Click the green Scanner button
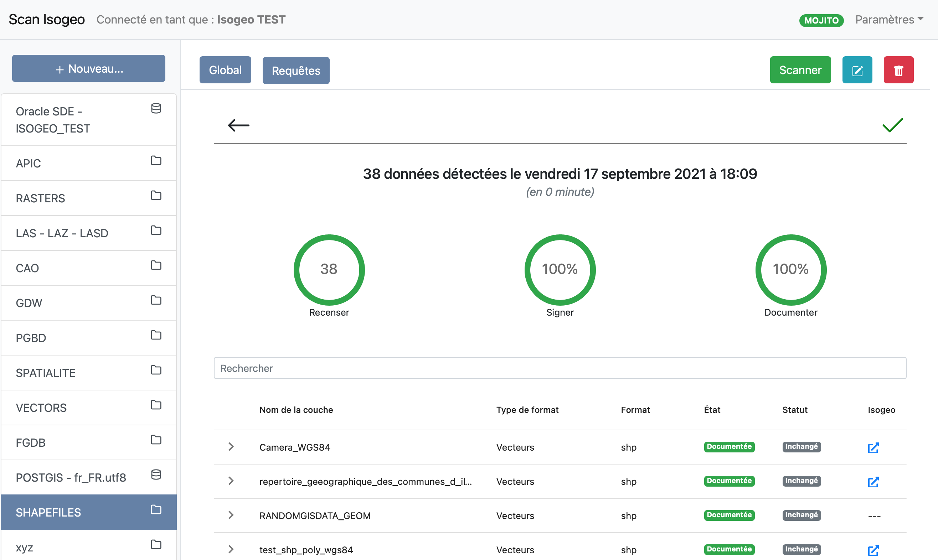Screen dimensions: 938x560 coord(800,70)
